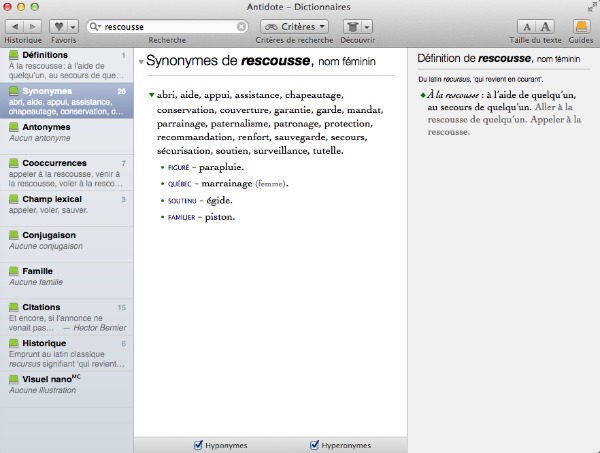Screen dimensions: 600x453
Task: Click the green diamond before 'À la rescousse'
Action: coord(423,95)
